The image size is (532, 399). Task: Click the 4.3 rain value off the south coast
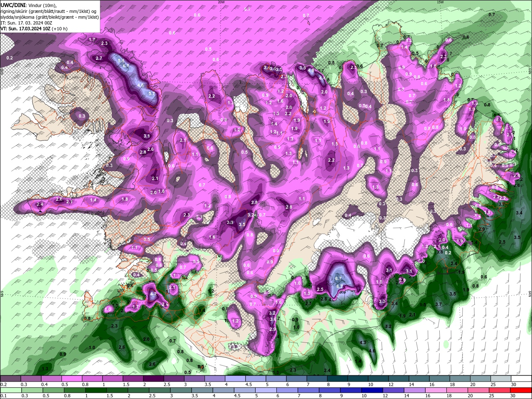click(362, 342)
